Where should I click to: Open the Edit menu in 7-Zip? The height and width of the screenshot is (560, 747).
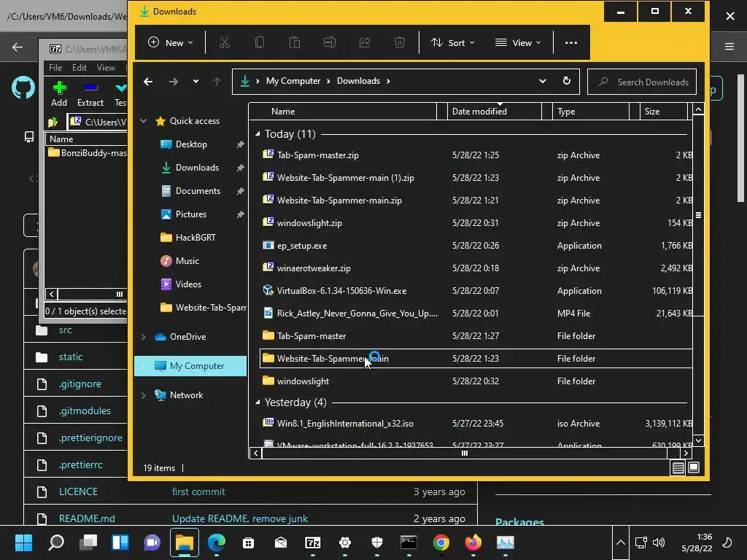pos(80,68)
